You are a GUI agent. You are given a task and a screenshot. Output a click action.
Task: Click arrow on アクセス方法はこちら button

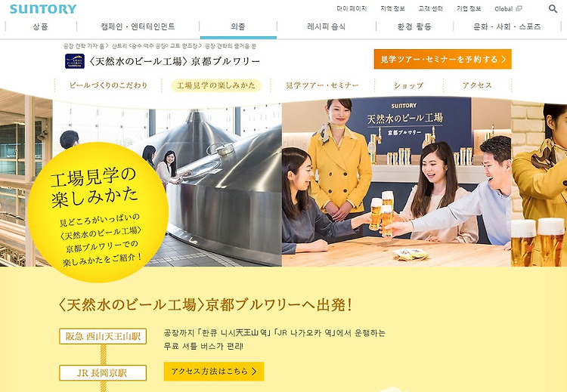254,372
